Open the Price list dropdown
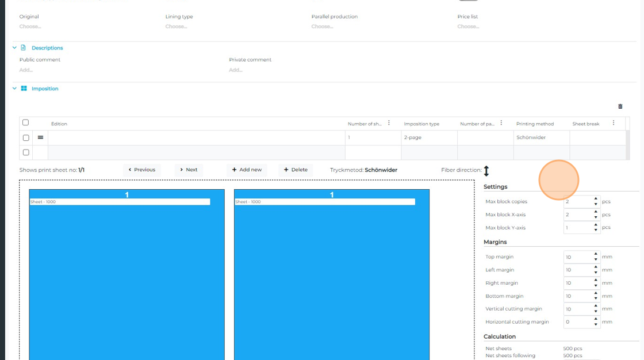 pyautogui.click(x=467, y=26)
